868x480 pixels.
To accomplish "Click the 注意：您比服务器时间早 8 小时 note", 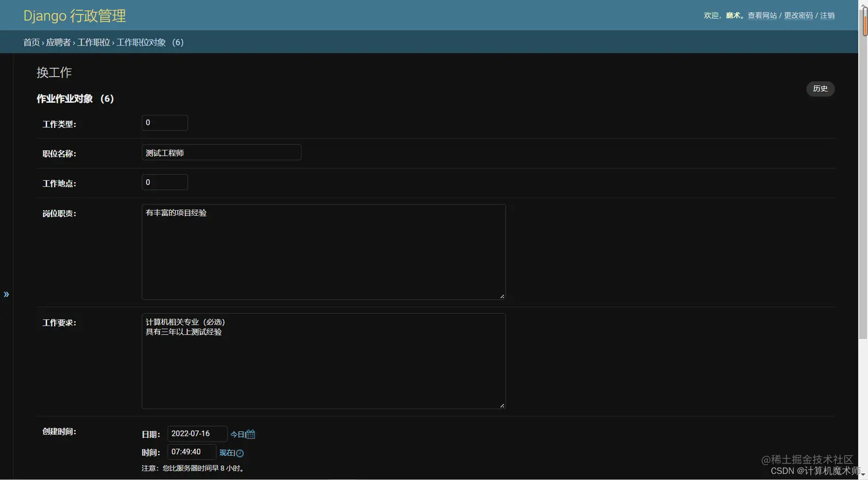I will click(x=194, y=469).
